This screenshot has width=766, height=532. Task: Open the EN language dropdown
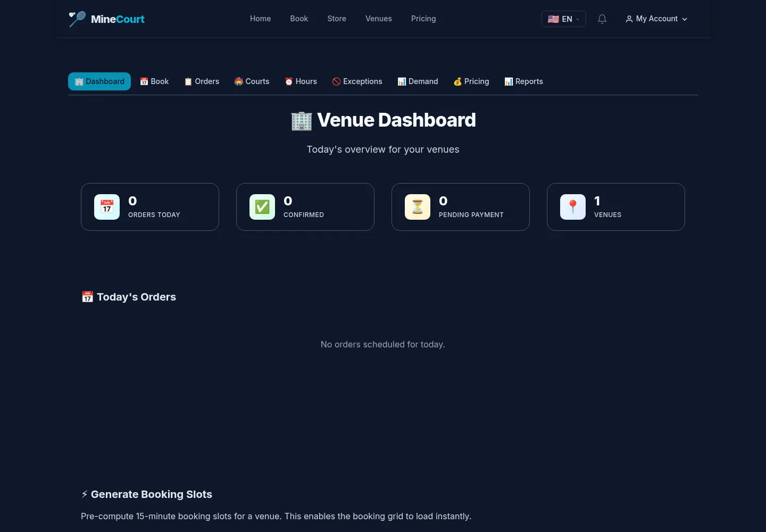tap(564, 19)
